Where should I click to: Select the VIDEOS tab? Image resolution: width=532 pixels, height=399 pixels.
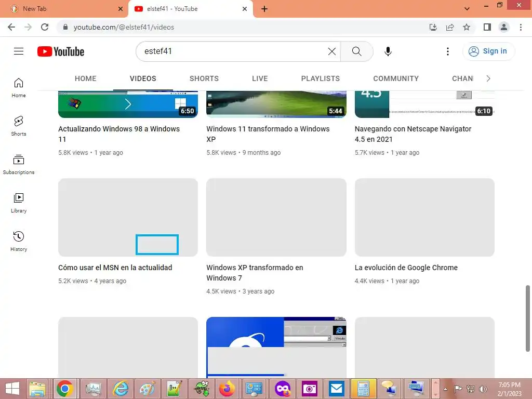pyautogui.click(x=143, y=78)
